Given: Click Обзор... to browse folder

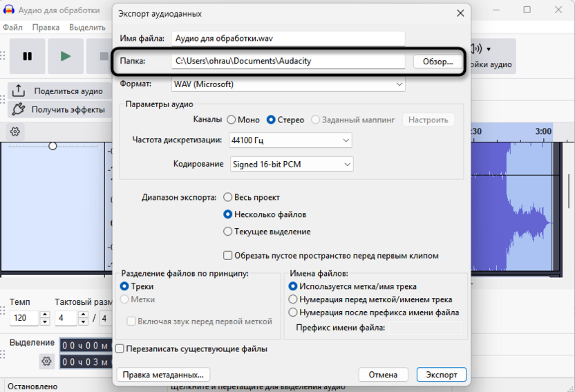Looking at the screenshot, I should (x=438, y=62).
